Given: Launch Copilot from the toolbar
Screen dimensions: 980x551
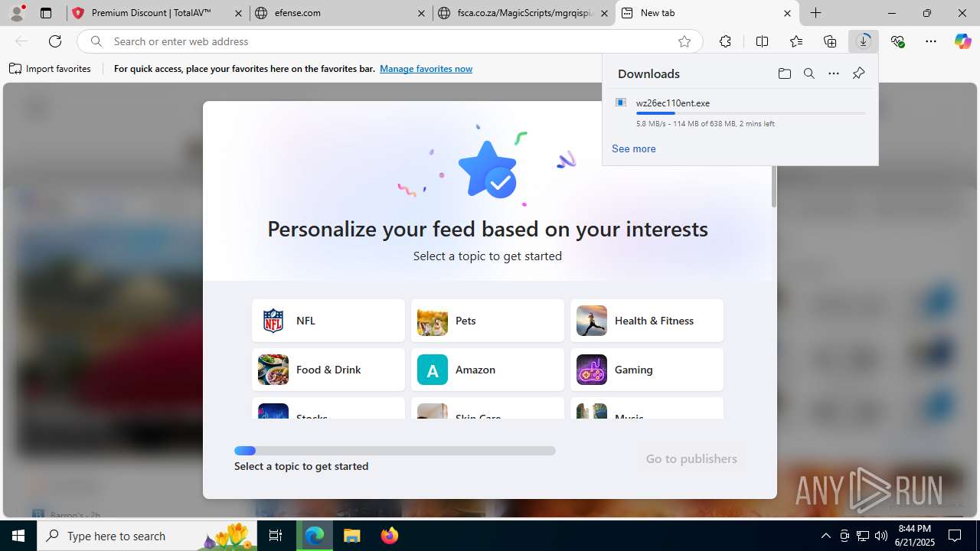Looking at the screenshot, I should click(x=962, y=41).
